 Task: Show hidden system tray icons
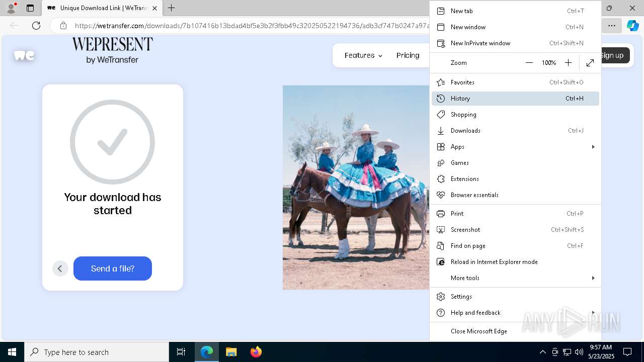(x=542, y=352)
